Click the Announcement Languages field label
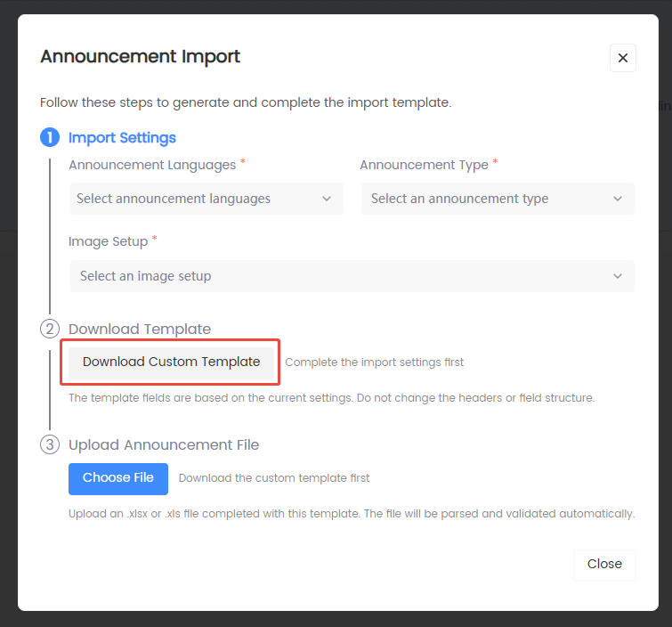 (152, 165)
